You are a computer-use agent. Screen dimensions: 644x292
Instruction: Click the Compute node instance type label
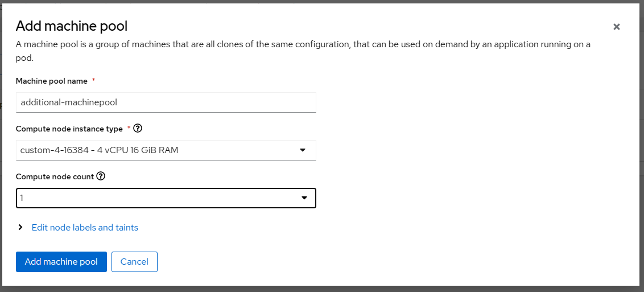coord(69,129)
